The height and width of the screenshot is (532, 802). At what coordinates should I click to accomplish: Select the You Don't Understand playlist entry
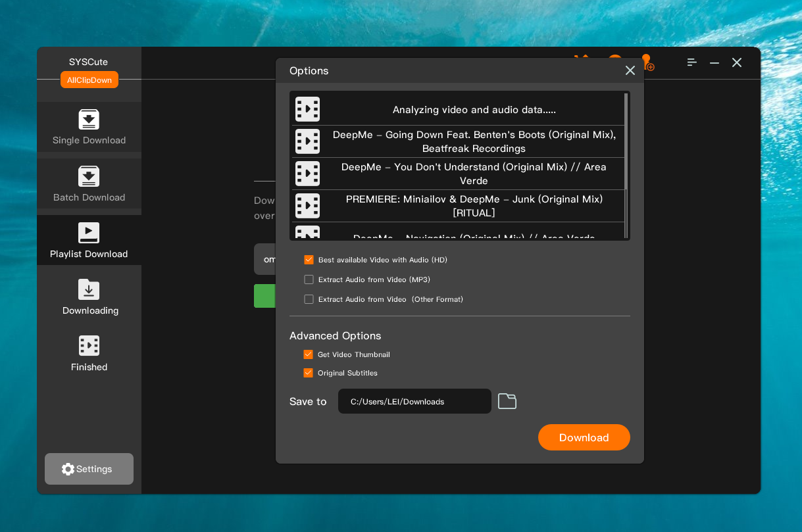click(x=473, y=174)
